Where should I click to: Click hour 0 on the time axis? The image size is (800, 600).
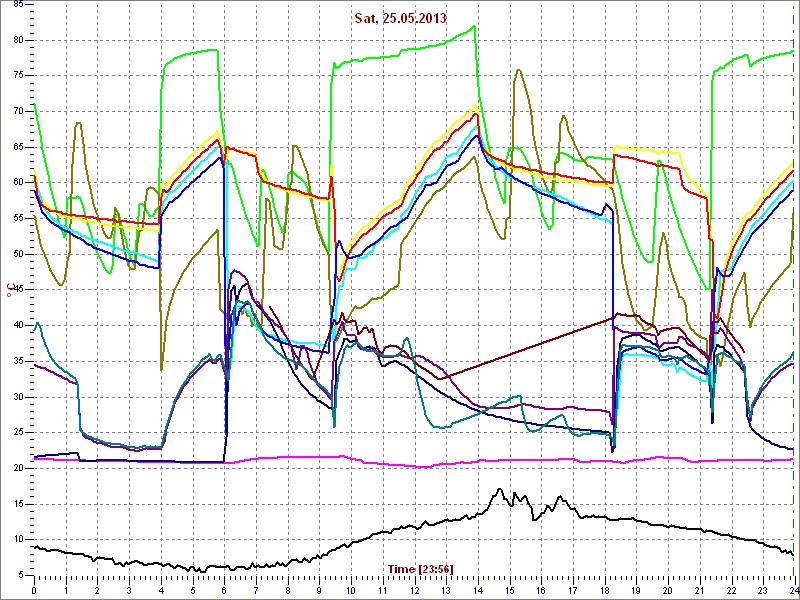(34, 590)
